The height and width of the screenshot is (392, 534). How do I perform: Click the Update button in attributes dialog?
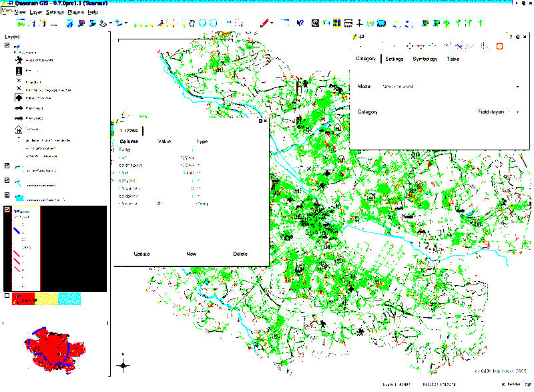(x=142, y=254)
